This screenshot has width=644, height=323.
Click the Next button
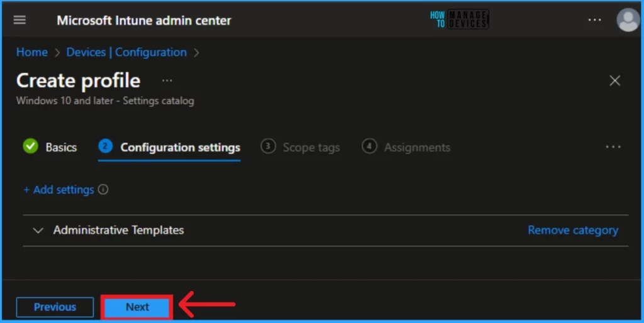click(x=137, y=307)
